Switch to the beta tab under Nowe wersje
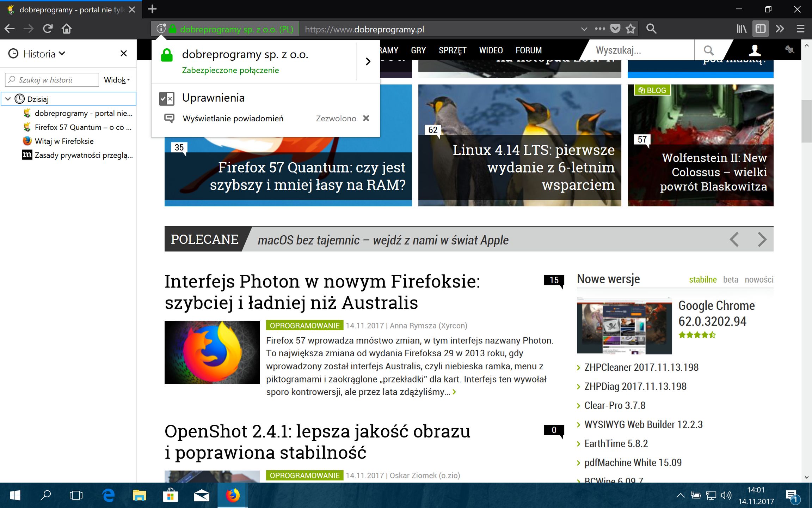Image resolution: width=812 pixels, height=508 pixels. (731, 279)
